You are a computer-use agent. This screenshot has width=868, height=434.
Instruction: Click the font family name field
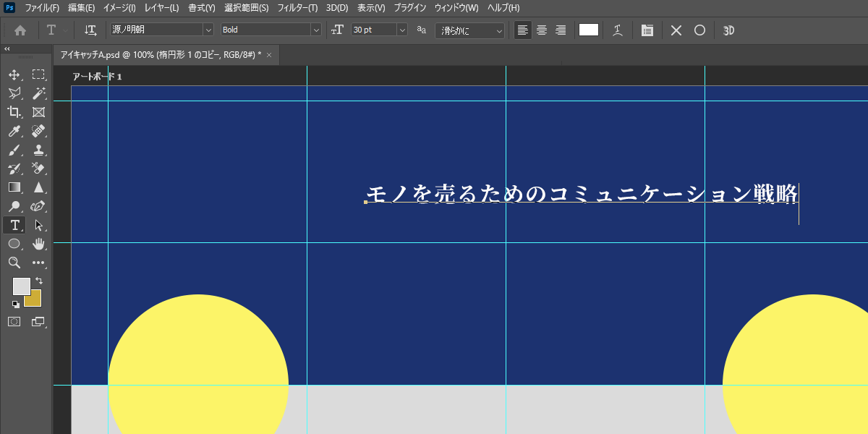(x=156, y=30)
